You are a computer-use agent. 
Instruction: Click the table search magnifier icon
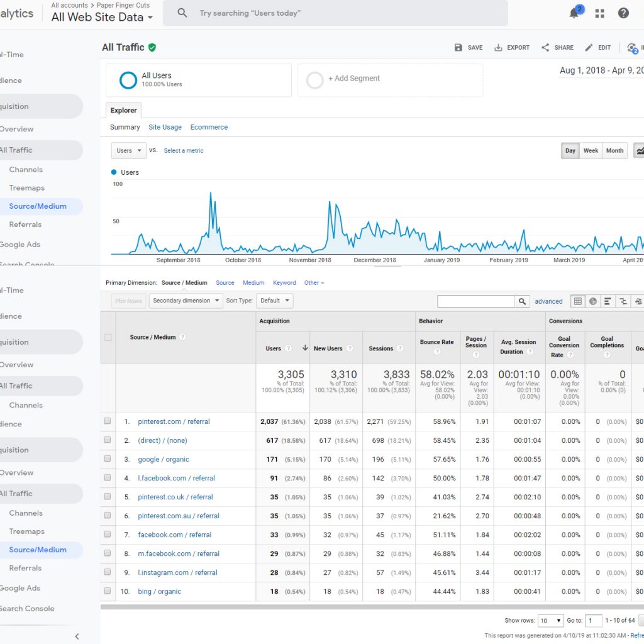pyautogui.click(x=521, y=301)
